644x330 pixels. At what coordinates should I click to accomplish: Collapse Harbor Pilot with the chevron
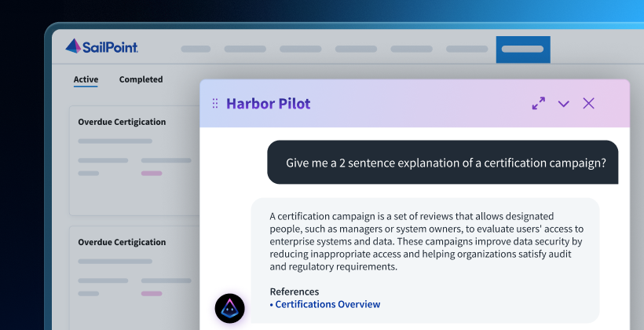click(564, 104)
